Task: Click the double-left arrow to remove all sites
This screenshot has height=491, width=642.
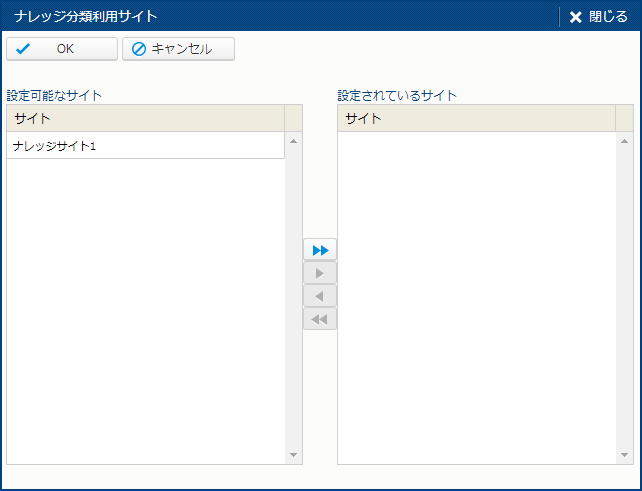Action: [320, 319]
